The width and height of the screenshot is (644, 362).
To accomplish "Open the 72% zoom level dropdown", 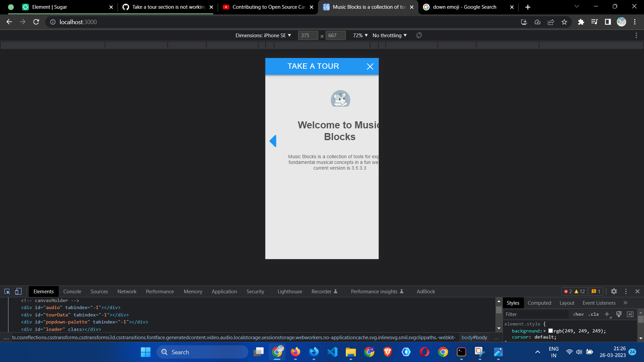I will click(360, 35).
